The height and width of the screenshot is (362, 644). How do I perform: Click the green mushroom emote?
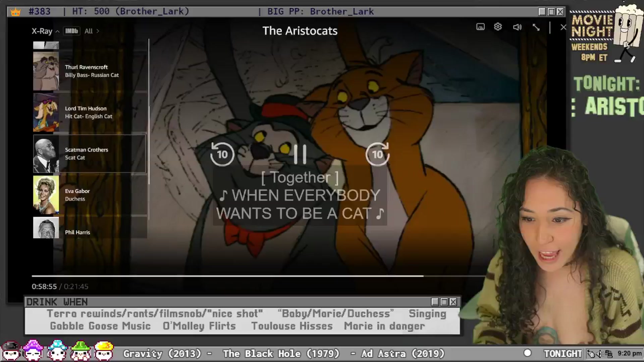[80, 351]
